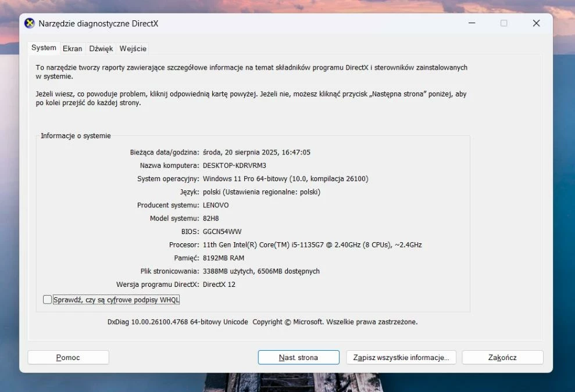Click the BIOS value GGCN54WW
This screenshot has height=392, width=575.
(222, 232)
